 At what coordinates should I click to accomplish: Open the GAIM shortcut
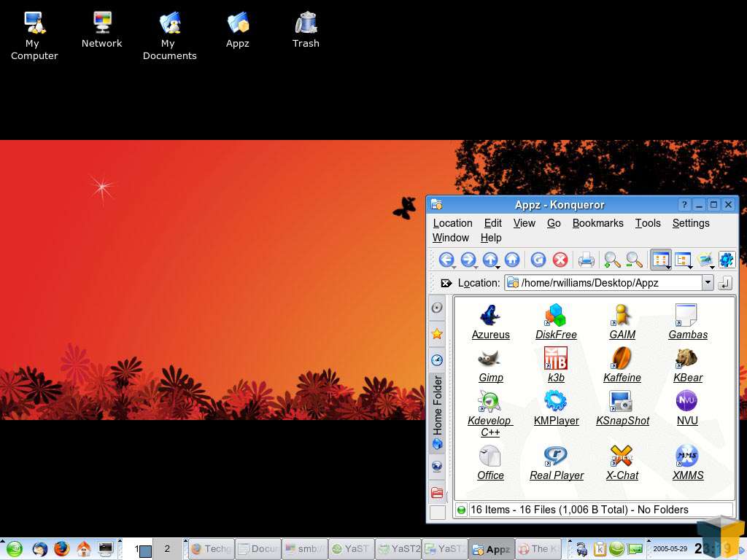point(622,322)
